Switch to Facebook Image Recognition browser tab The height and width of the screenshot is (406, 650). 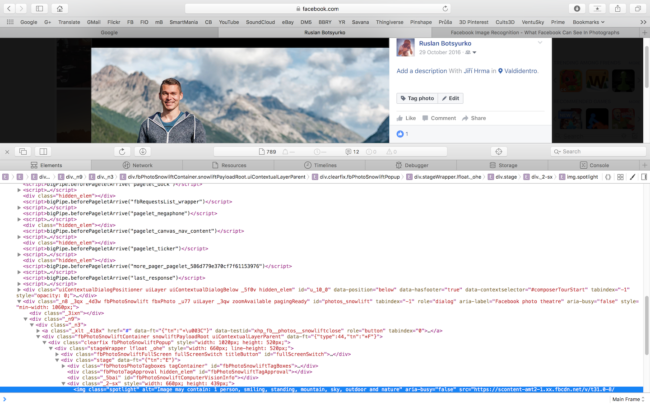click(x=535, y=32)
